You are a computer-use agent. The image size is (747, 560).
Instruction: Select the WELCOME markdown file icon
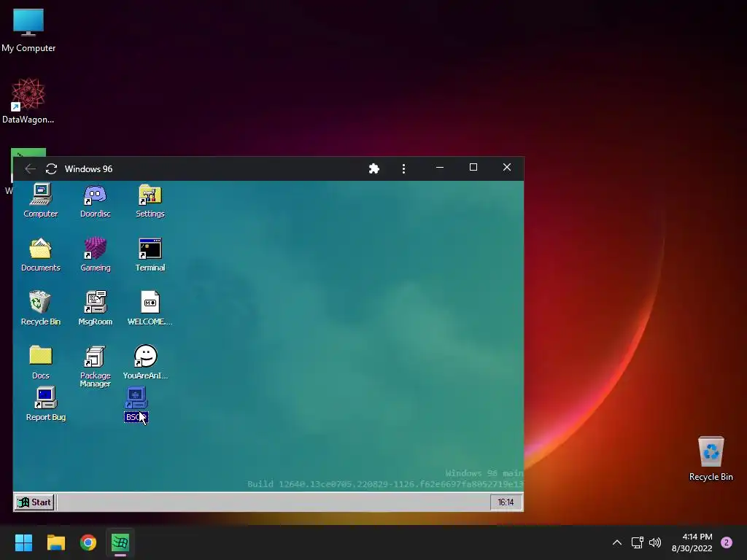(150, 308)
